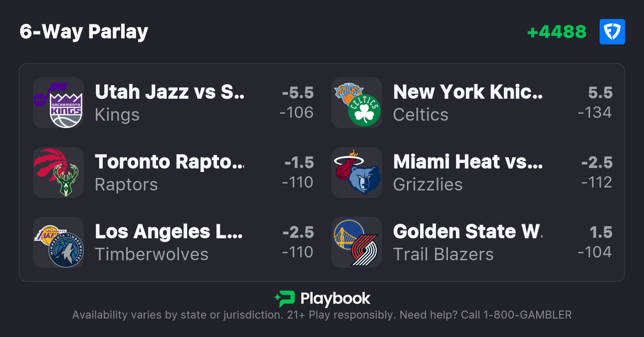Open the Utah Jazz vs Sacramento matchup
The image size is (644, 337).
point(170,92)
